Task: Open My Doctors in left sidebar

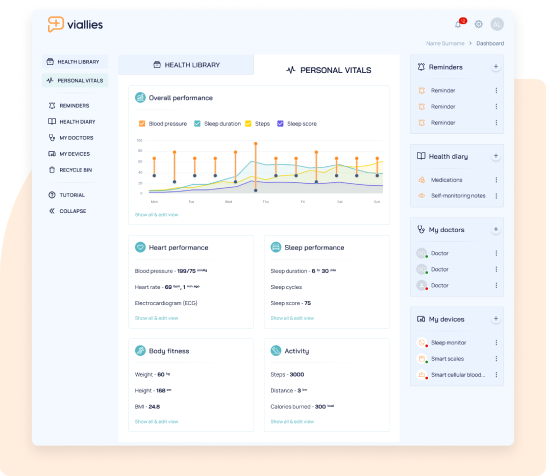Action: 71,138
